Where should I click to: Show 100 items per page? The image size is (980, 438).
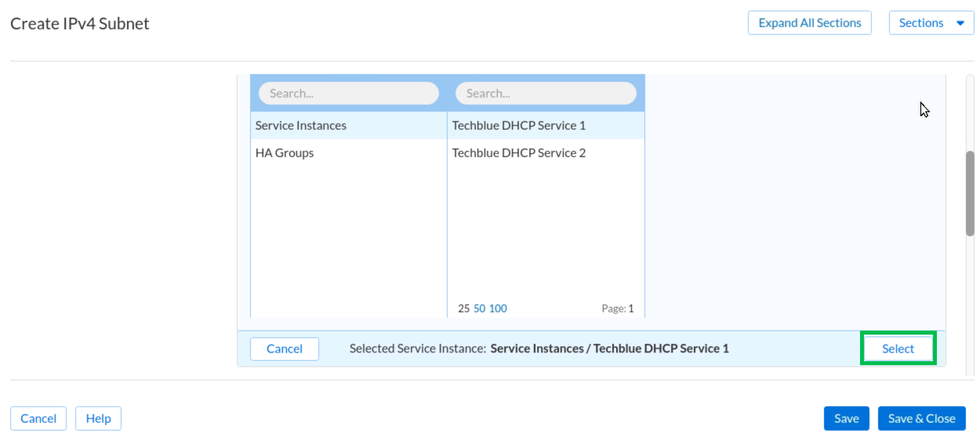(x=498, y=308)
